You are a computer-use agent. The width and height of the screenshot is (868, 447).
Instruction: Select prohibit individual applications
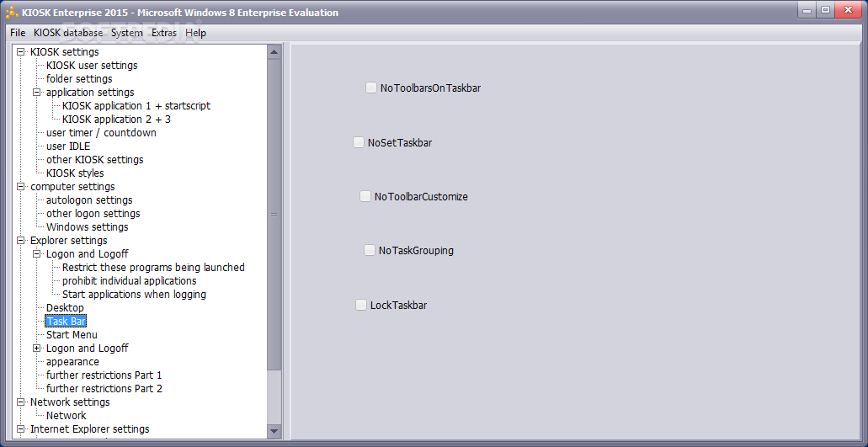tap(129, 280)
